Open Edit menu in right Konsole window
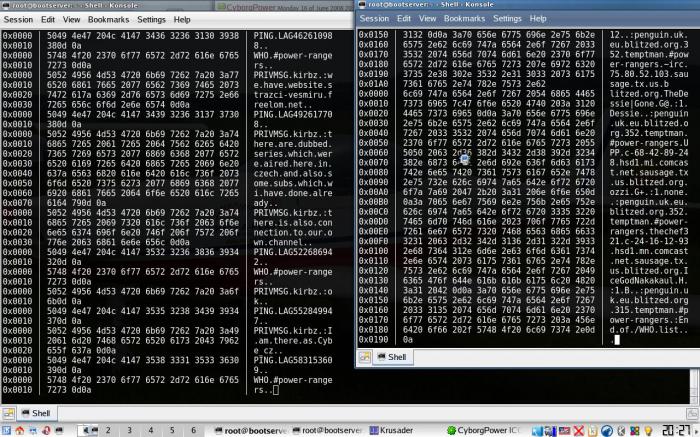The image size is (700, 437). tap(404, 18)
